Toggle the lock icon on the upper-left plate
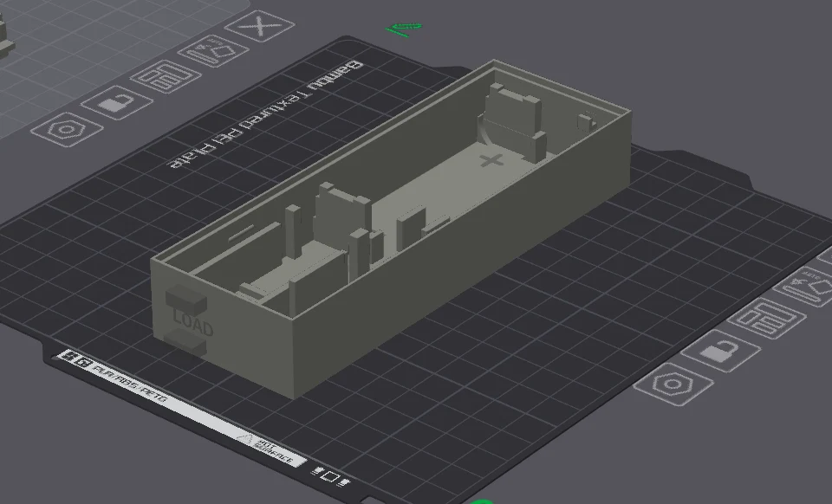 point(114,105)
